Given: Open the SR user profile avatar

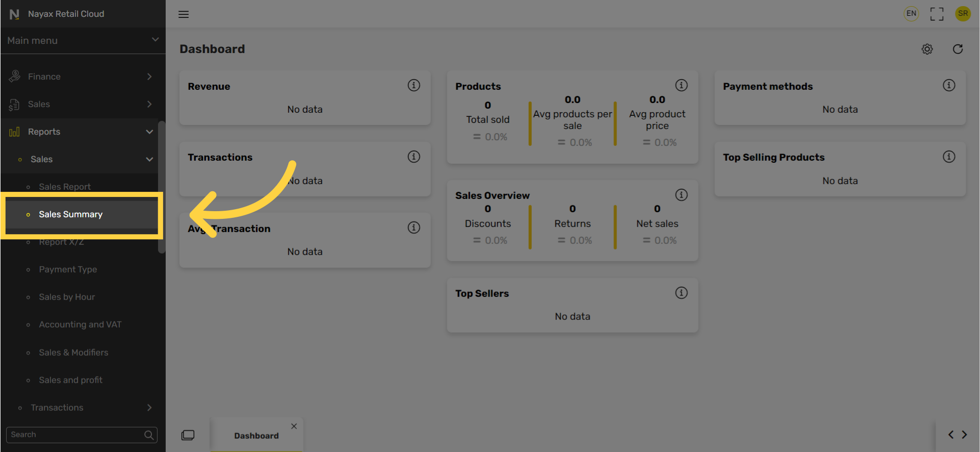Looking at the screenshot, I should [963, 14].
